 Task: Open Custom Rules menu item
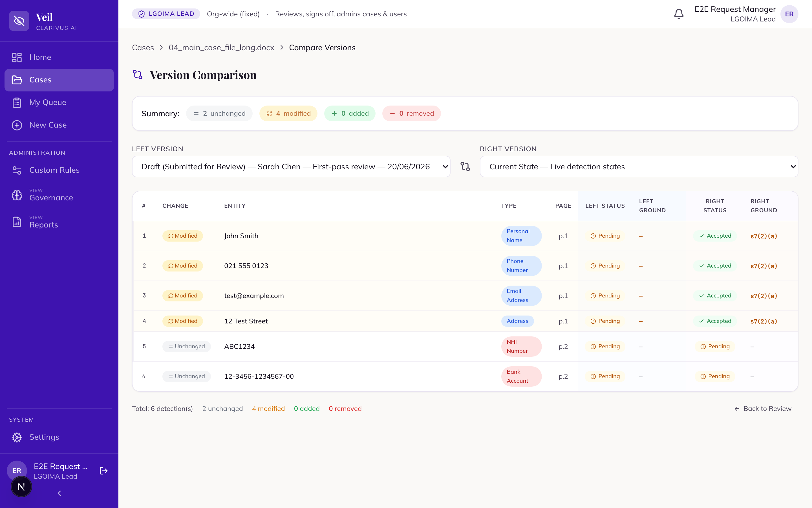(x=59, y=170)
